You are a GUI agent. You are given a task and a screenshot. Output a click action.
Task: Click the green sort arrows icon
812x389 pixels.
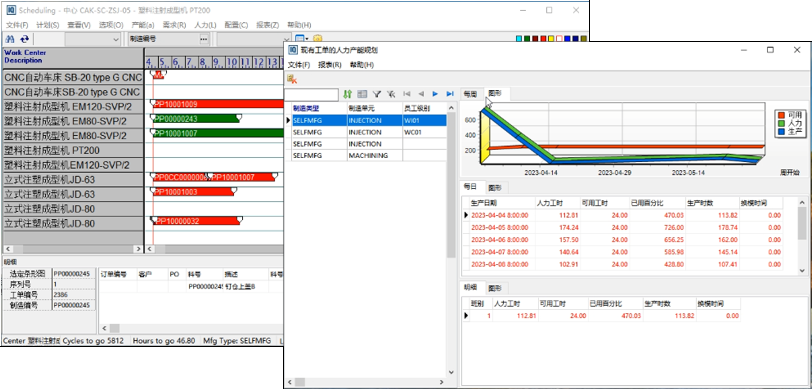tap(347, 94)
